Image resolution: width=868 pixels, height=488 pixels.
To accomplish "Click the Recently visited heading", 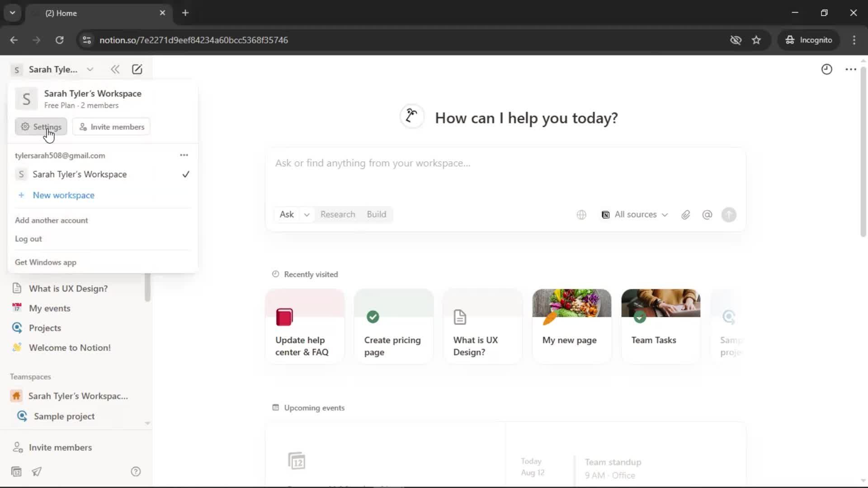I will [311, 274].
